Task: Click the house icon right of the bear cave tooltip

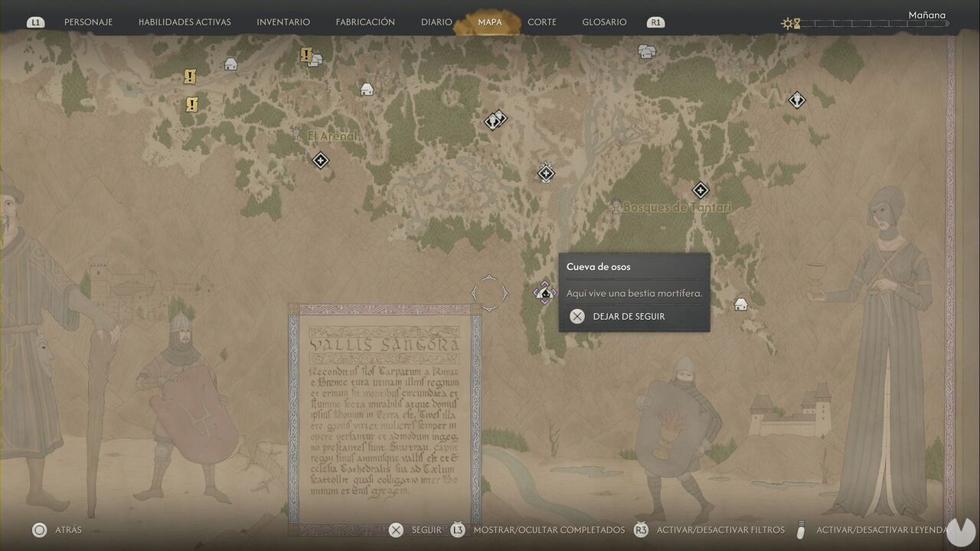Action: pyautogui.click(x=740, y=305)
